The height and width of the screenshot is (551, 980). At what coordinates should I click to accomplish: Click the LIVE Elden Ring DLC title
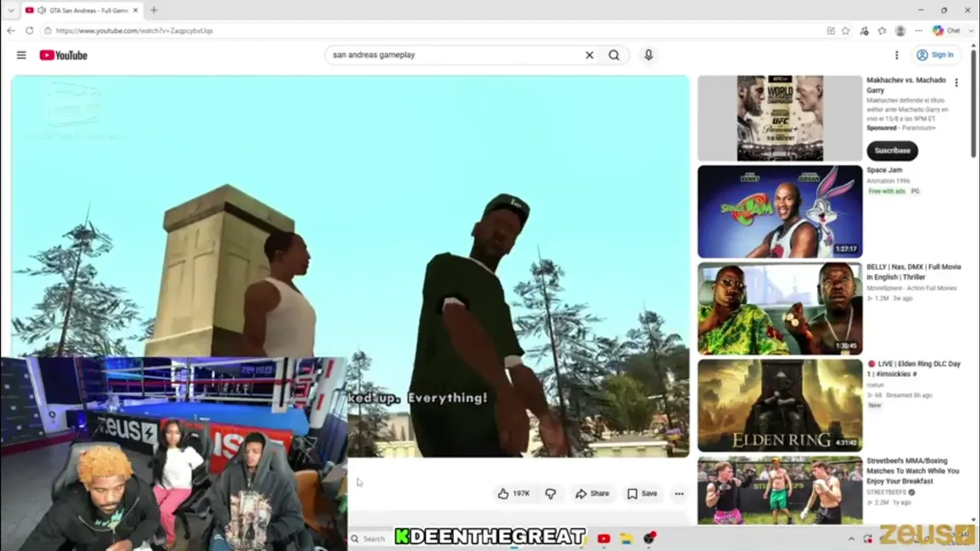pyautogui.click(x=913, y=369)
